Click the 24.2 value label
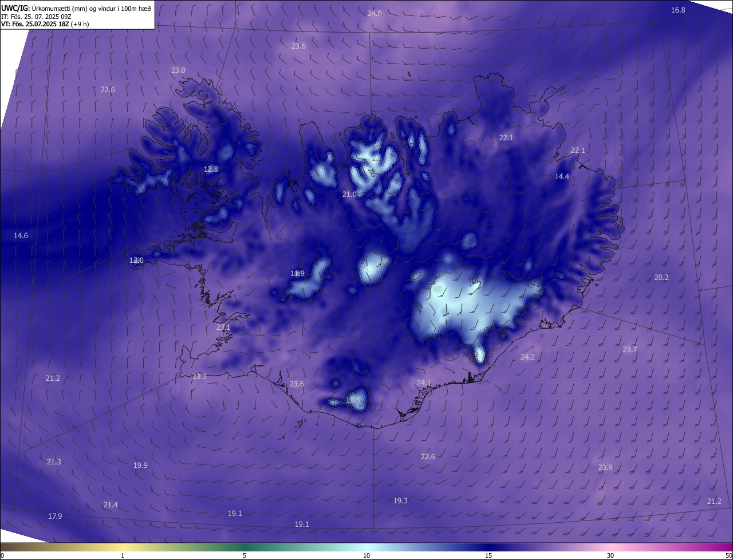 tap(527, 357)
